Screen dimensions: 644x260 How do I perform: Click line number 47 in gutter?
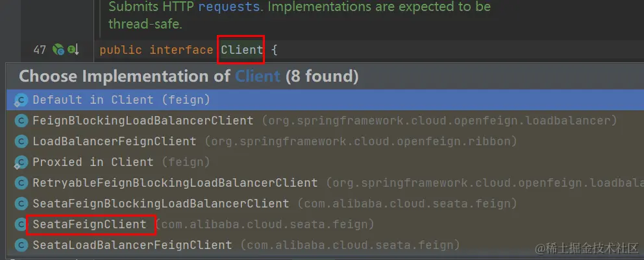click(x=40, y=50)
